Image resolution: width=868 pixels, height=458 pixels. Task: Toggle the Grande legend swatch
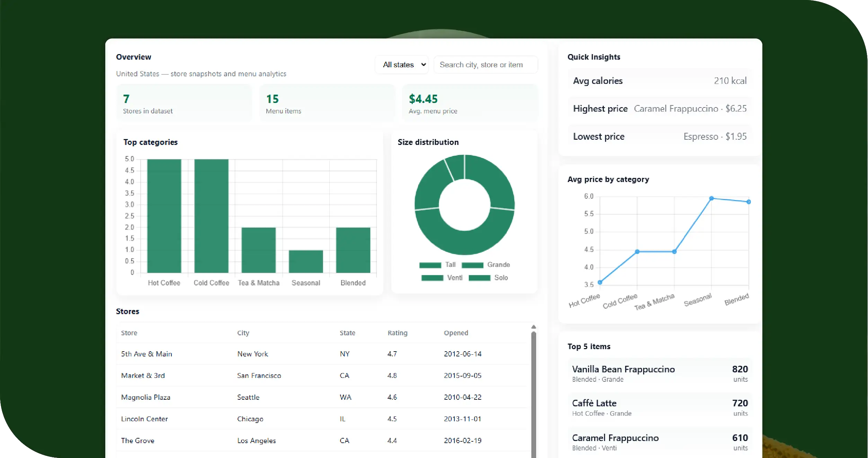click(x=472, y=265)
